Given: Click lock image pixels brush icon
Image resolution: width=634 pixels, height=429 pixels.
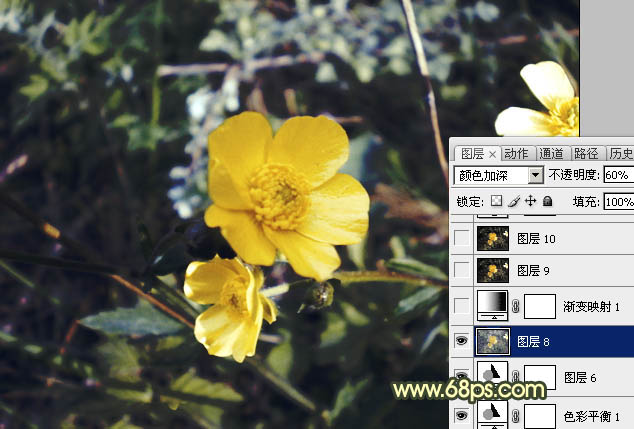Looking at the screenshot, I should pyautogui.click(x=514, y=201).
